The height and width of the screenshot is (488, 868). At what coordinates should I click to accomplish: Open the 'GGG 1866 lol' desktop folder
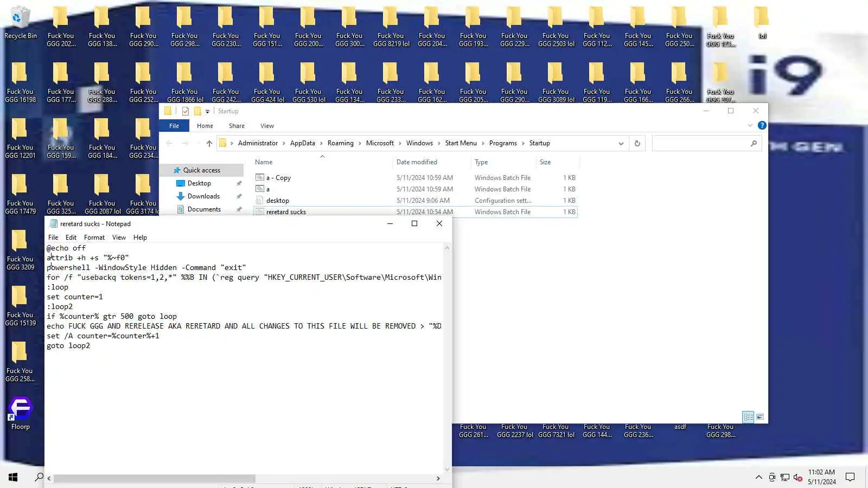185,82
